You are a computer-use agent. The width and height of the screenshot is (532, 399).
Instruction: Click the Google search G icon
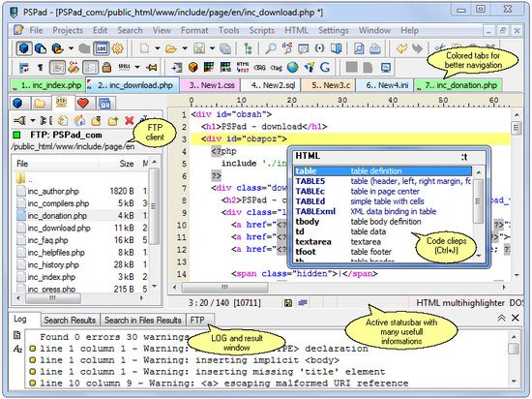pyautogui.click(x=325, y=67)
